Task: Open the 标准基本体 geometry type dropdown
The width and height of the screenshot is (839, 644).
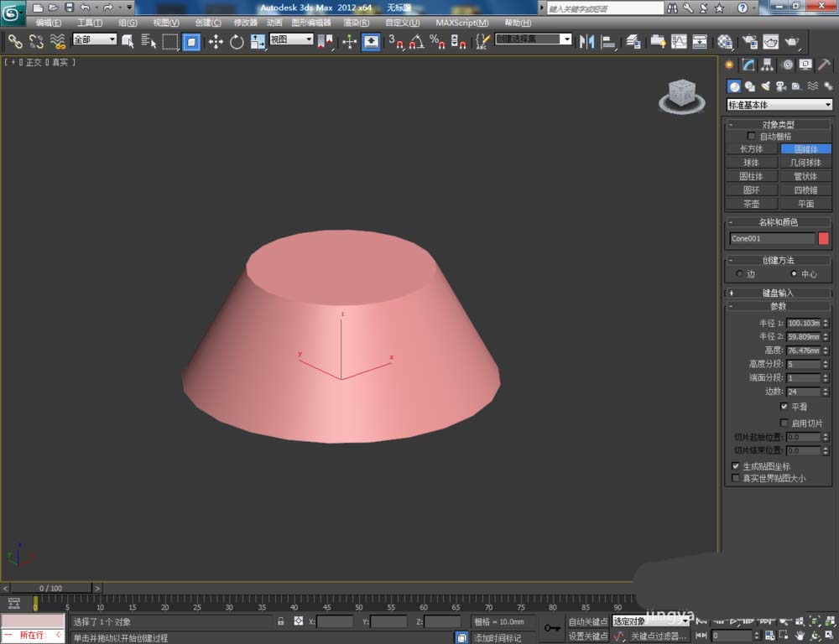Action: tap(778, 104)
